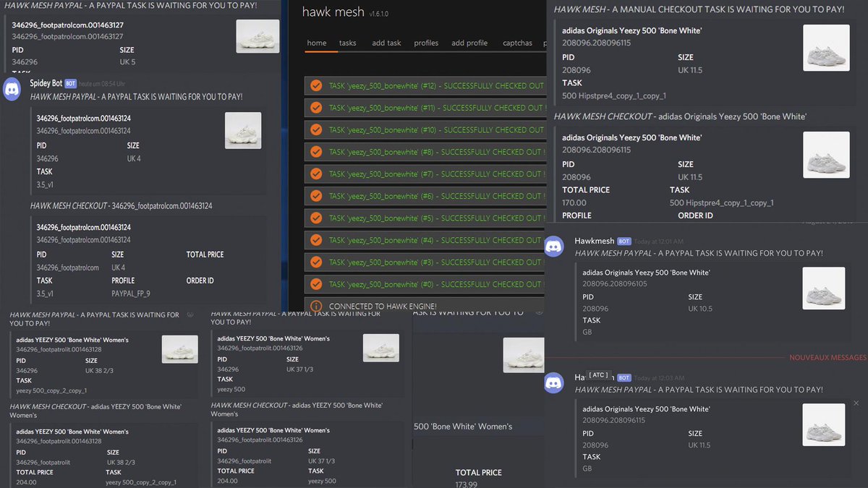Click the hawk mesh app title
This screenshot has height=488, width=868.
pyautogui.click(x=333, y=12)
